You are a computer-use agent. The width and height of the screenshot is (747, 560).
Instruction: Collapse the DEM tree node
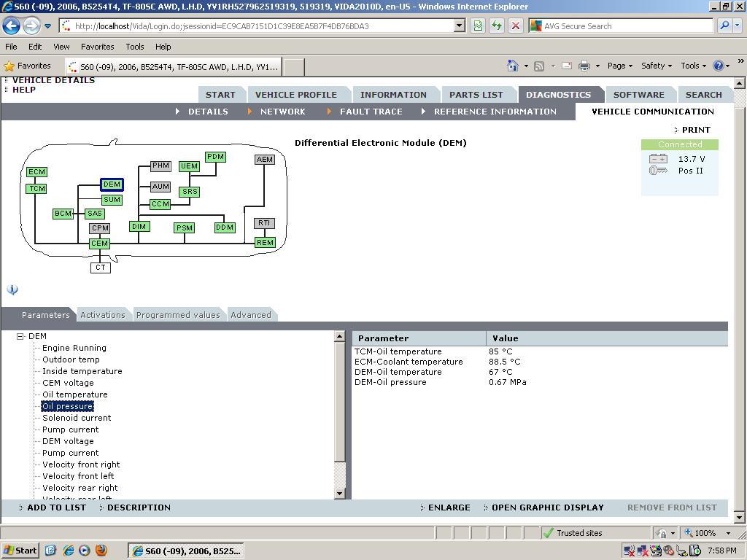click(20, 337)
